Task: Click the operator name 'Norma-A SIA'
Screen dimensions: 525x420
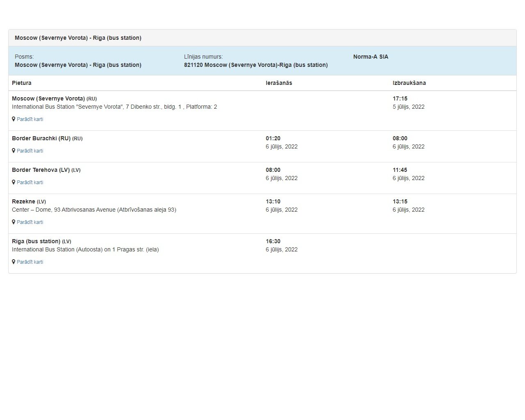Action: coord(371,57)
